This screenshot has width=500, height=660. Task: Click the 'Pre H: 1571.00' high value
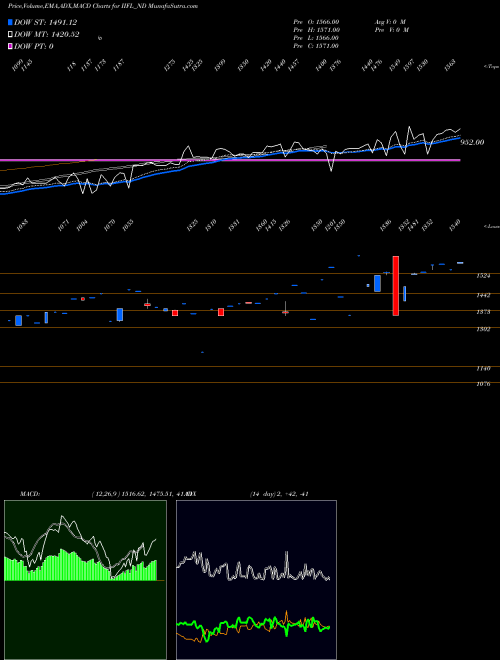tap(316, 30)
